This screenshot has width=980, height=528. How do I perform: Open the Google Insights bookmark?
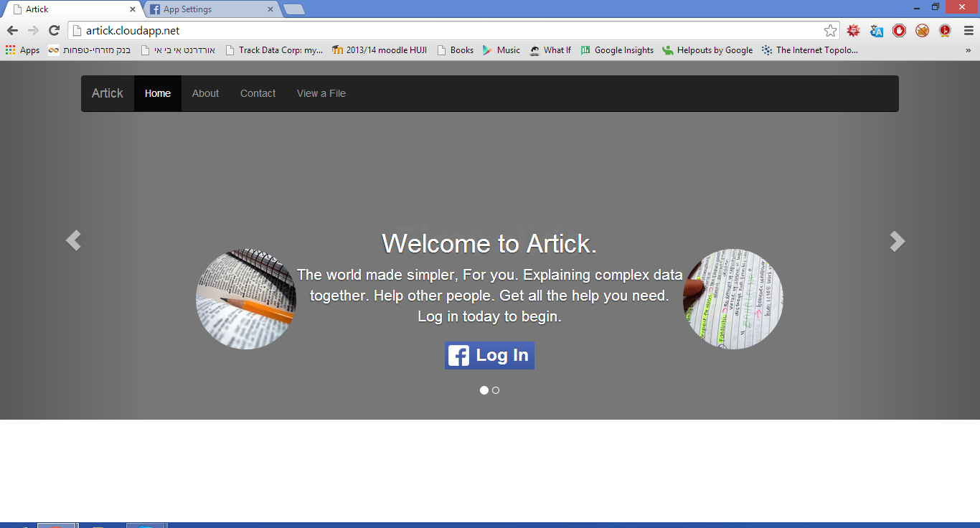tap(617, 50)
